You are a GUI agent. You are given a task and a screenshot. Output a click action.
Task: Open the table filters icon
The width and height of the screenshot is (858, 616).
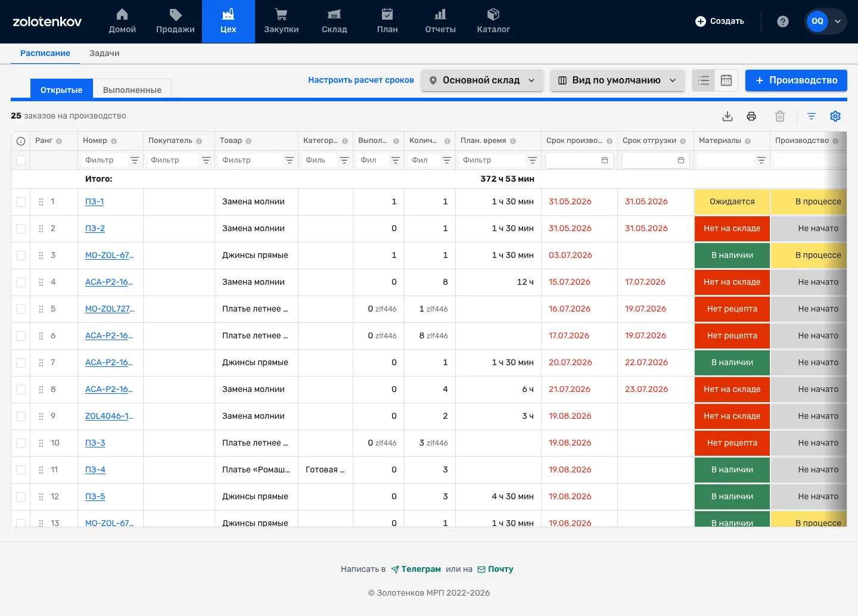[x=812, y=116]
